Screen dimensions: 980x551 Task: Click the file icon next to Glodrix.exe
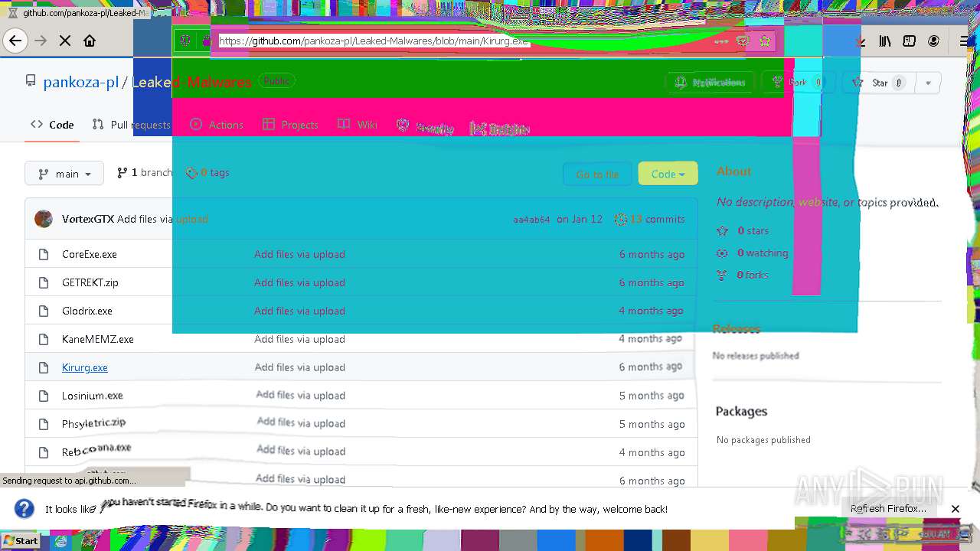point(44,311)
